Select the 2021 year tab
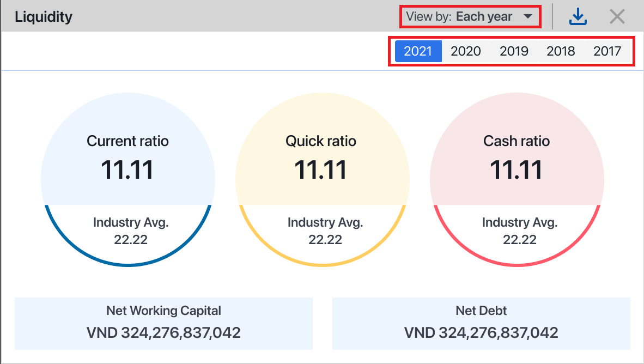The width and height of the screenshot is (644, 364). [418, 51]
